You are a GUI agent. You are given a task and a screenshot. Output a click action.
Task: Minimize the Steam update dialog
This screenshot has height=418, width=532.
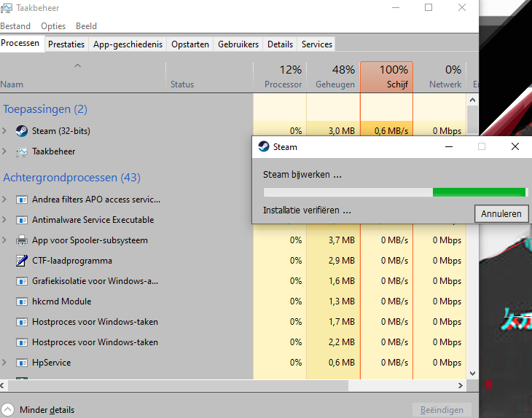click(449, 146)
